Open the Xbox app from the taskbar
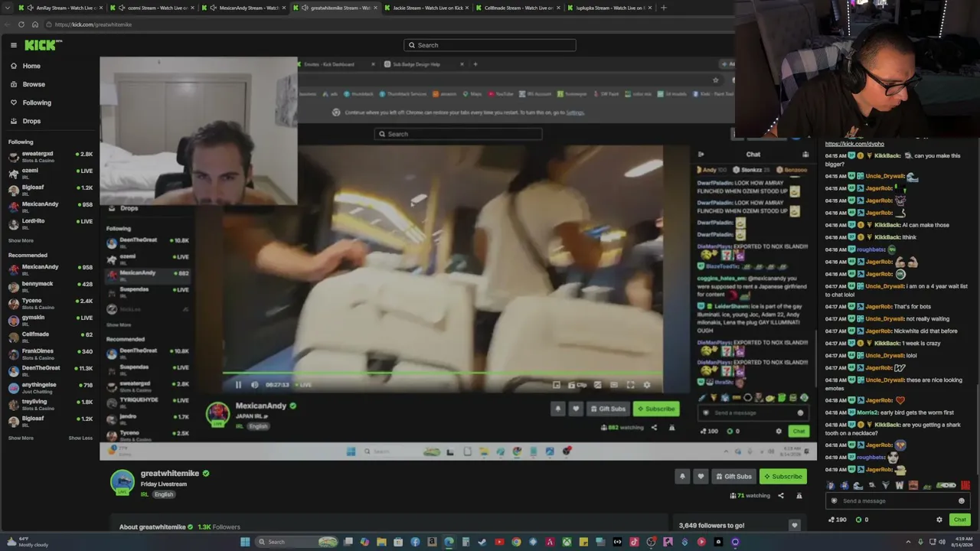Viewport: 980px width, 551px height. (x=567, y=542)
